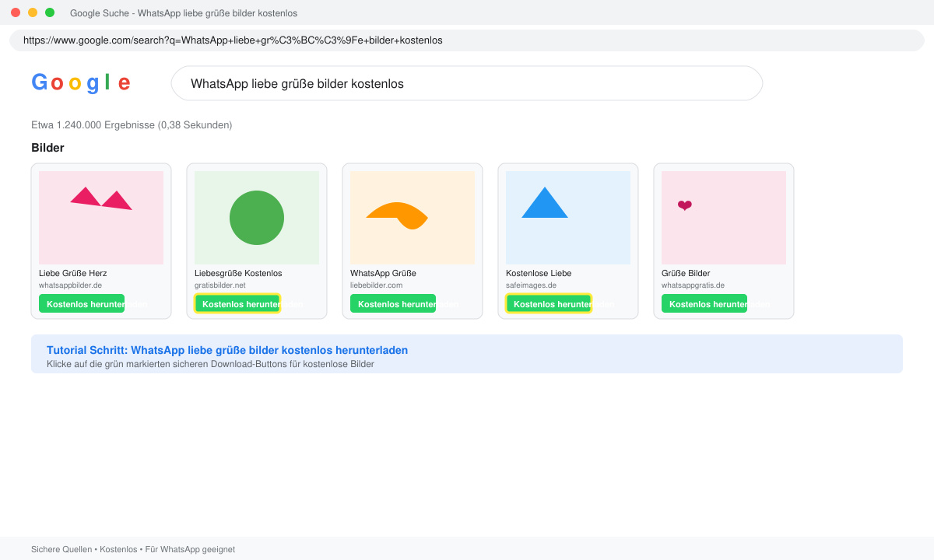934x560 pixels.
Task: Click the source liebebilder.com
Action: pyautogui.click(x=377, y=285)
